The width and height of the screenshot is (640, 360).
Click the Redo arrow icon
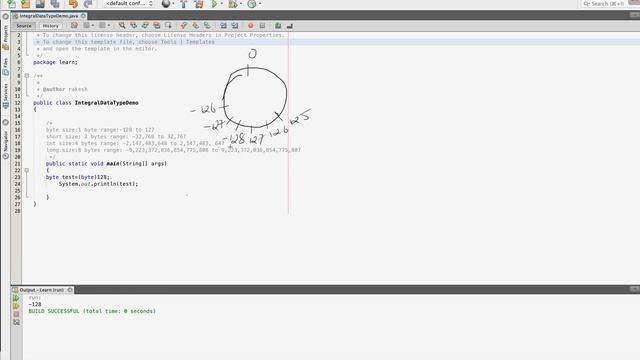point(87,4)
